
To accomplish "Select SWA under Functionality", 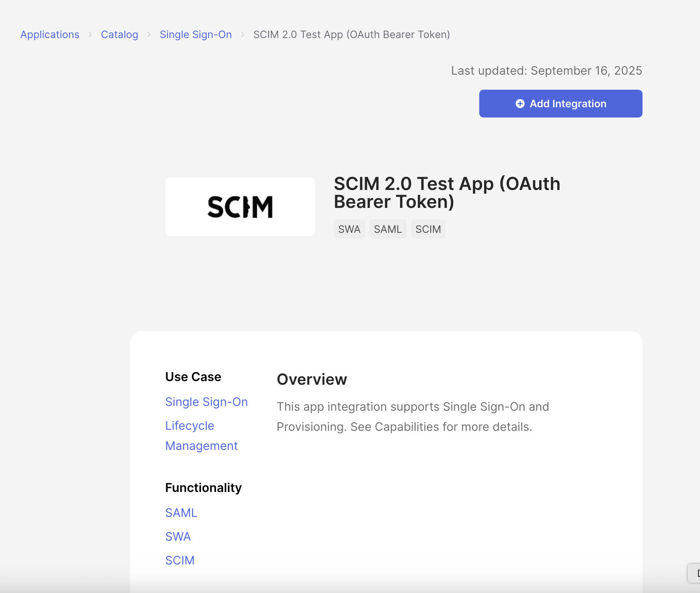I will (178, 536).
